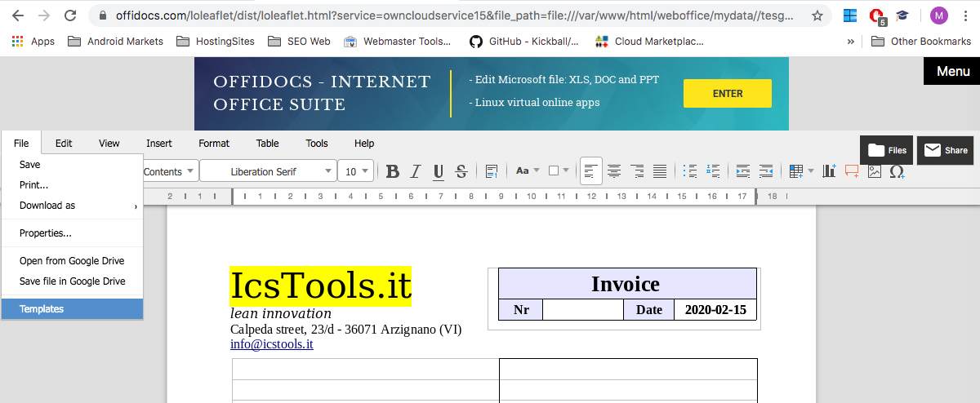Insert a special character (Omega)
Viewport: 980px width, 403px height.
point(897,171)
